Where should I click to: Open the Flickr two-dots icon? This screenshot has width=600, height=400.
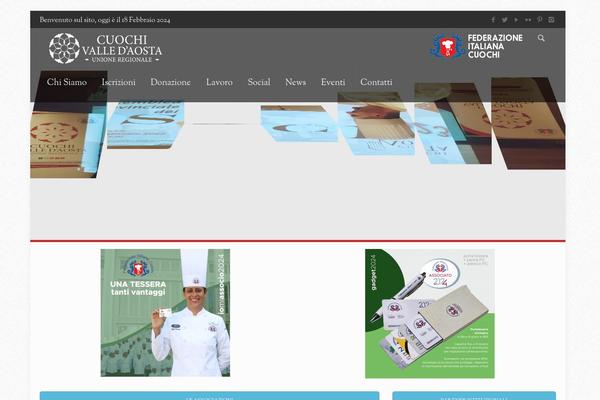[x=528, y=20]
